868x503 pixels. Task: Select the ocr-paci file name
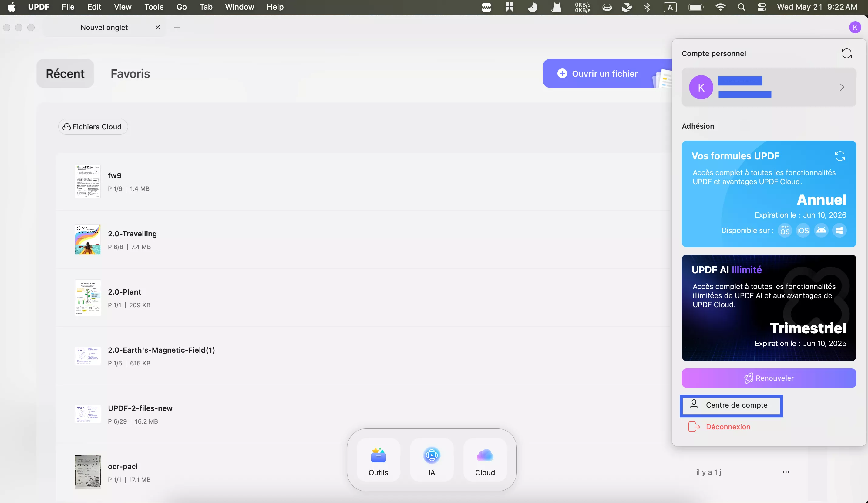tap(123, 466)
